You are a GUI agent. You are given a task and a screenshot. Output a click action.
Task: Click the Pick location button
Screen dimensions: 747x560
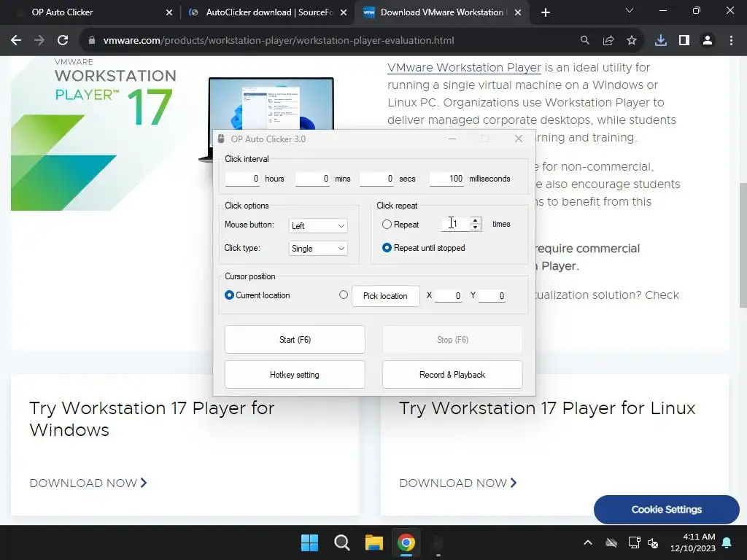[x=385, y=296]
